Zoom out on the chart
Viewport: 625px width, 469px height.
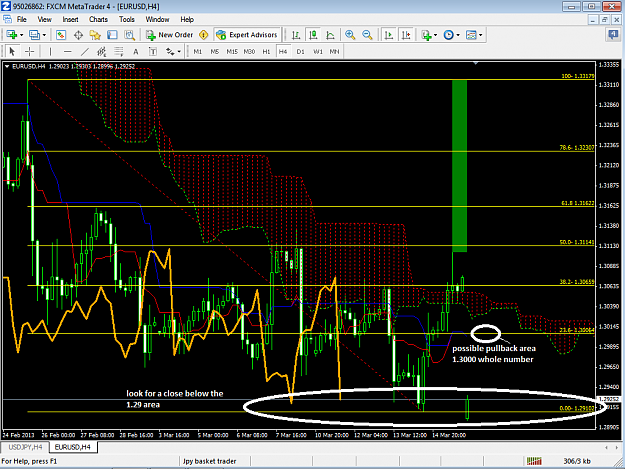367,35
